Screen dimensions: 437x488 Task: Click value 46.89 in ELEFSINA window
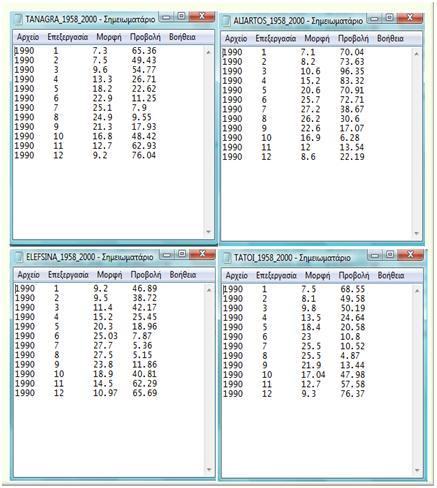click(x=145, y=288)
